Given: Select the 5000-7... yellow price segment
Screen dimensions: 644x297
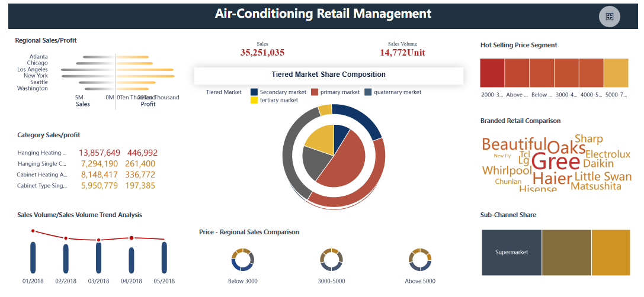Looking at the screenshot, I should coord(616,73).
